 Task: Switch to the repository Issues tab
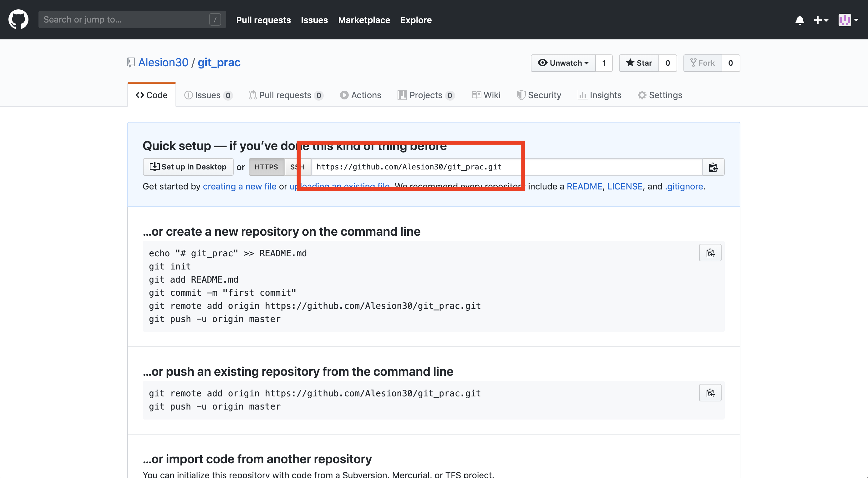(208, 95)
